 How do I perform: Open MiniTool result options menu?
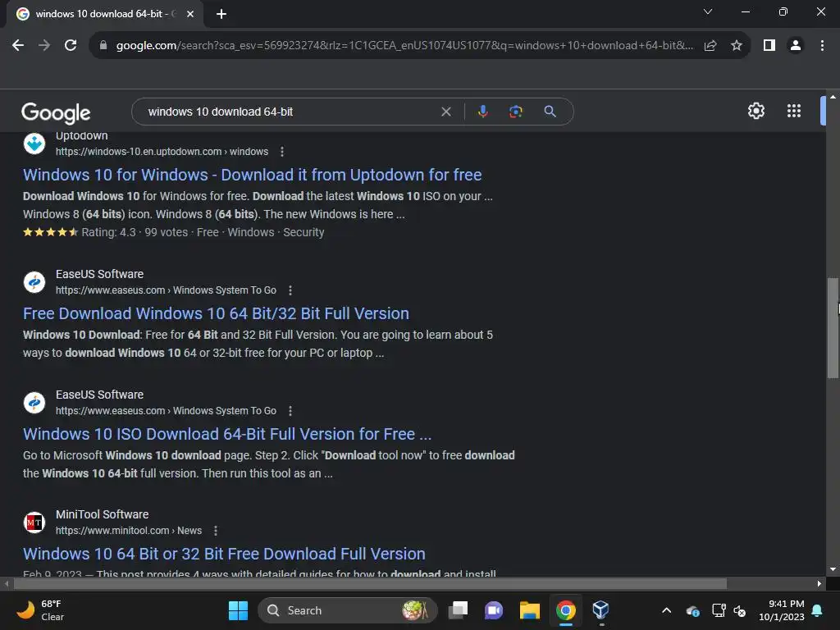click(x=216, y=531)
